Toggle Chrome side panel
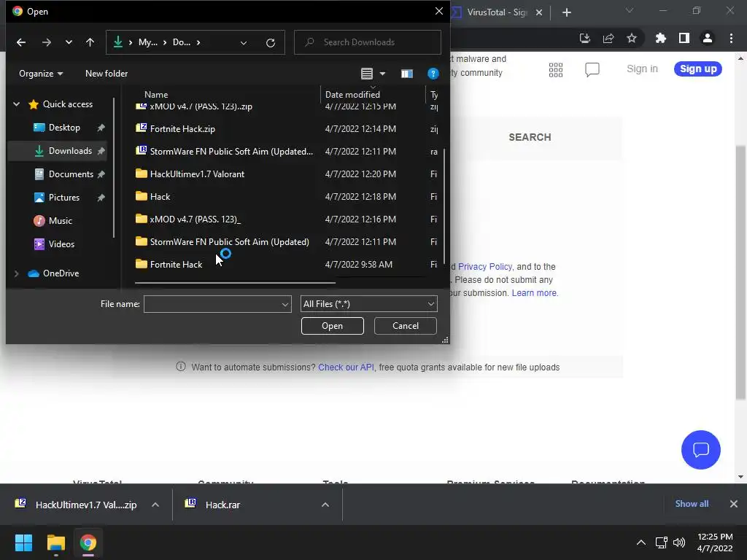 (x=684, y=38)
